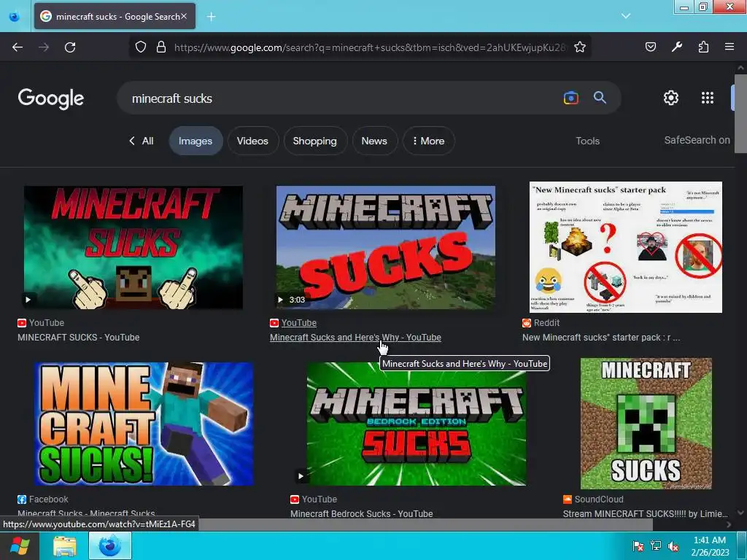This screenshot has height=560, width=747.
Task: Open the Extensions puzzle icon
Action: point(703,47)
